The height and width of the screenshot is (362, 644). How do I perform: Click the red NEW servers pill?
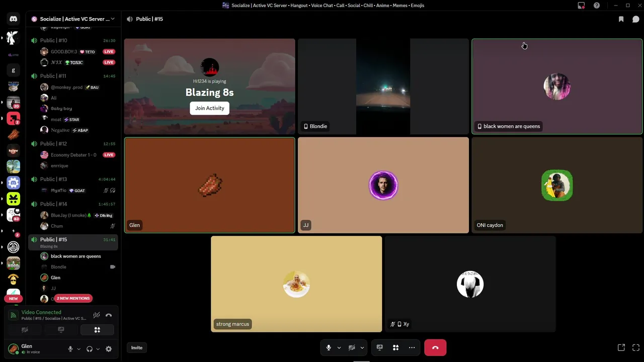13,299
